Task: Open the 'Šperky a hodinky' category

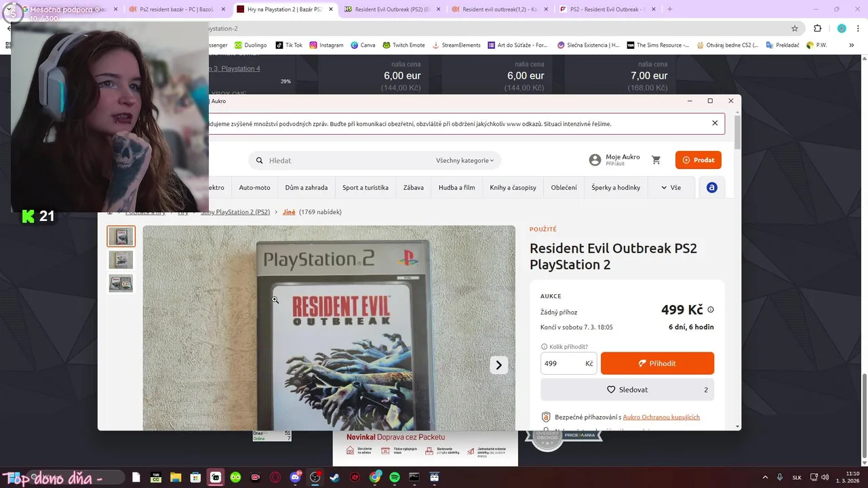Action: (616, 188)
